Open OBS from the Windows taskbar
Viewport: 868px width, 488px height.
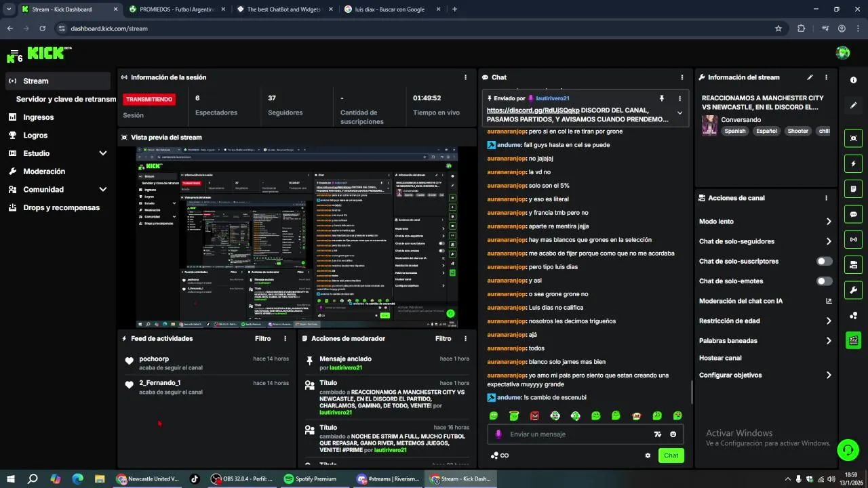241,479
